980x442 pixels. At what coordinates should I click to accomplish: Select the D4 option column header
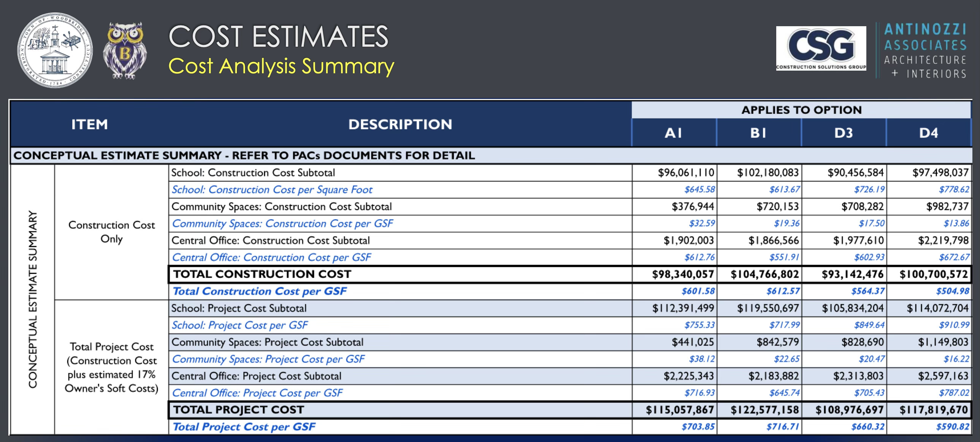tap(928, 133)
